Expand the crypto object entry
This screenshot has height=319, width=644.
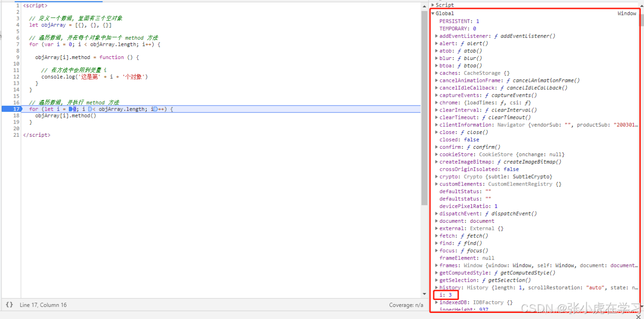(x=436, y=177)
